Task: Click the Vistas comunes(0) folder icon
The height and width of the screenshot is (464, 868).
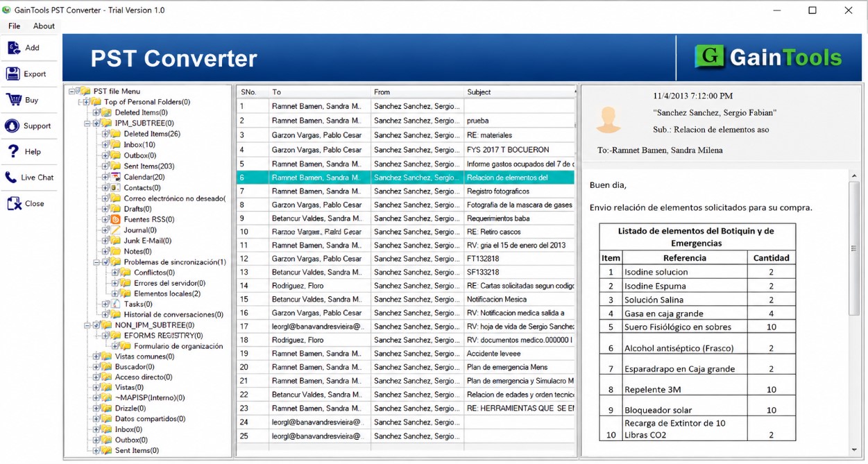Action: [x=107, y=356]
